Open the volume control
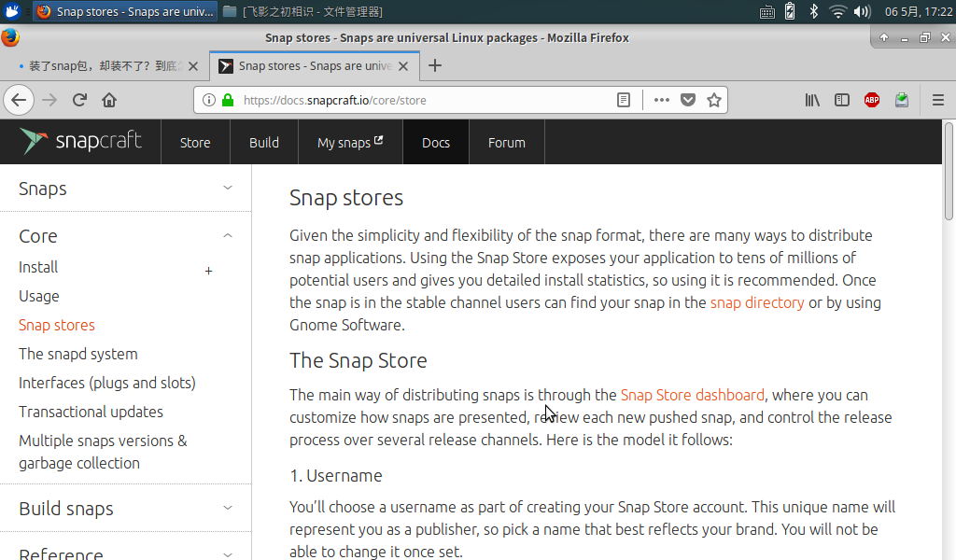This screenshot has height=560, width=956. tap(862, 11)
